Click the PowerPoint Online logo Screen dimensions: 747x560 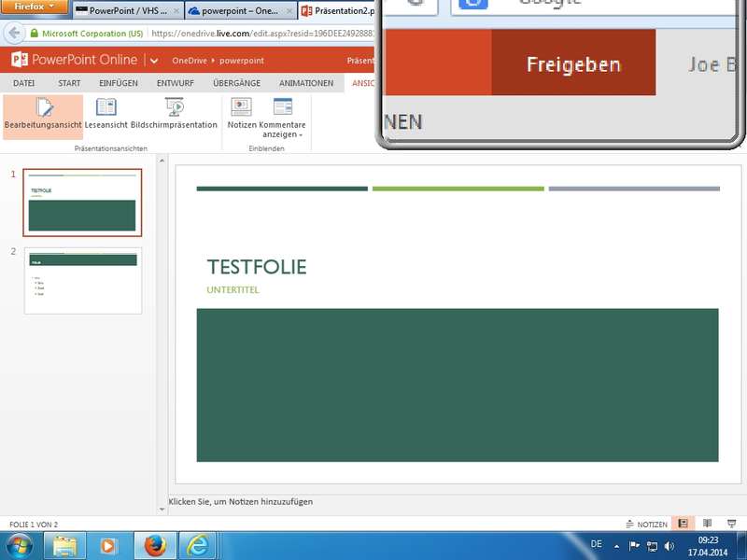pos(75,60)
